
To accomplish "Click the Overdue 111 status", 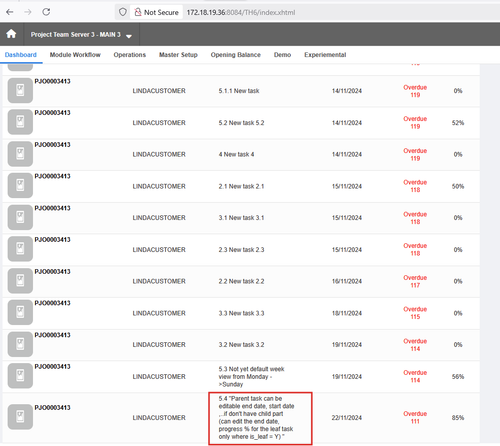I will tap(415, 417).
